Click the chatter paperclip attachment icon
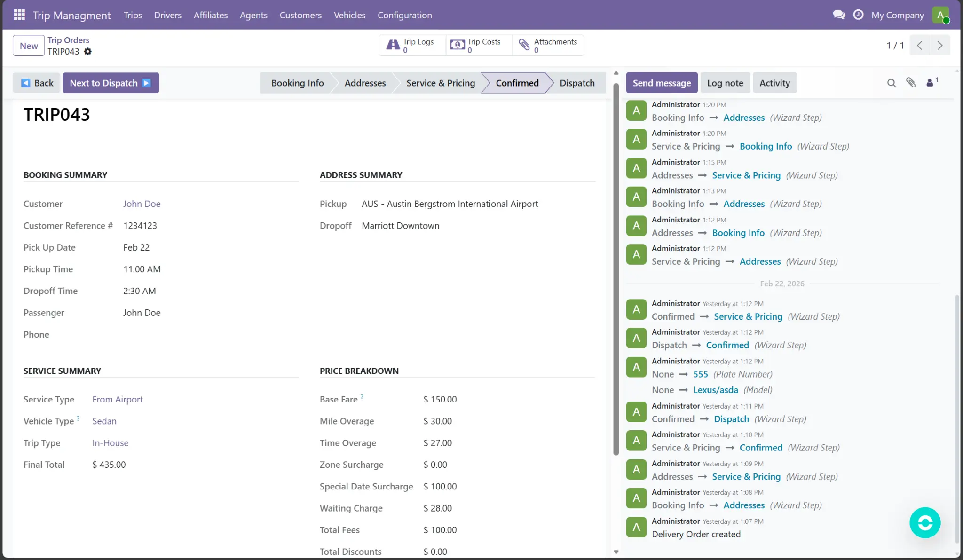The width and height of the screenshot is (963, 560). [x=911, y=83]
